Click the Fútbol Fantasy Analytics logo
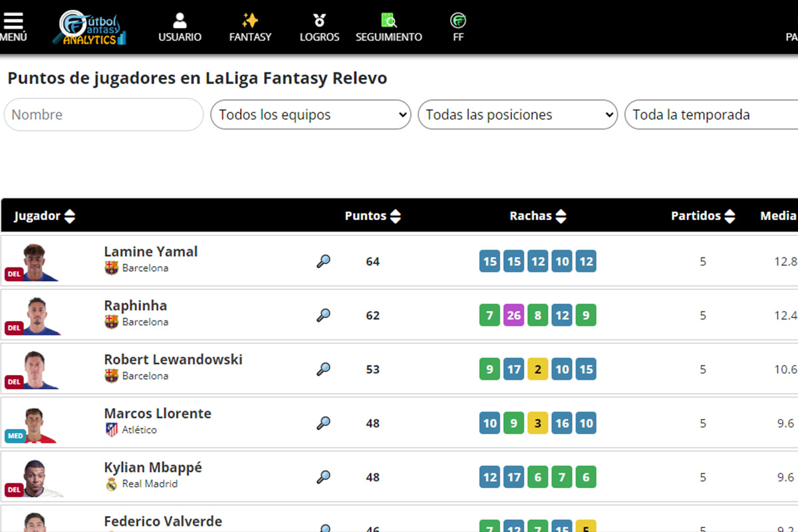This screenshot has height=532, width=798. [90, 27]
